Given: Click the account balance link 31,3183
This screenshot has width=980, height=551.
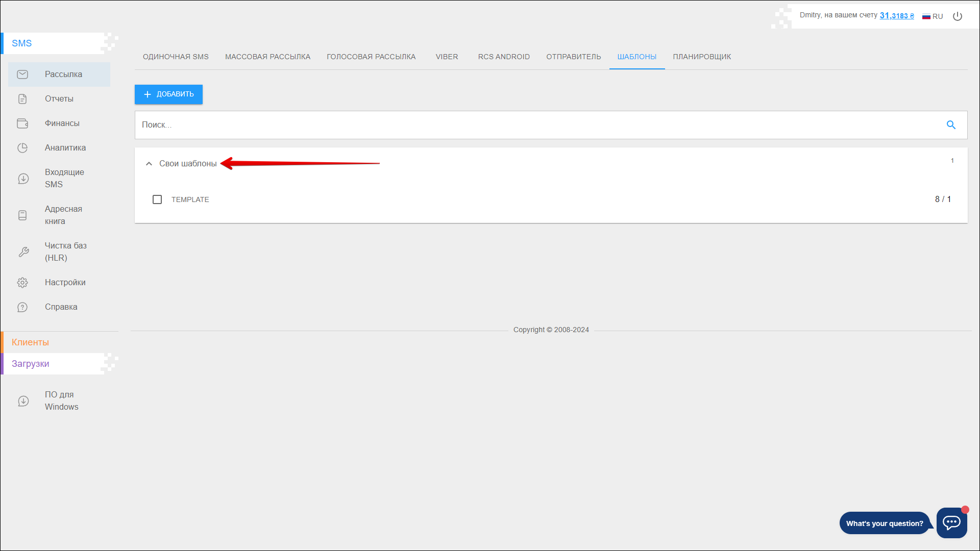Looking at the screenshot, I should [x=896, y=16].
